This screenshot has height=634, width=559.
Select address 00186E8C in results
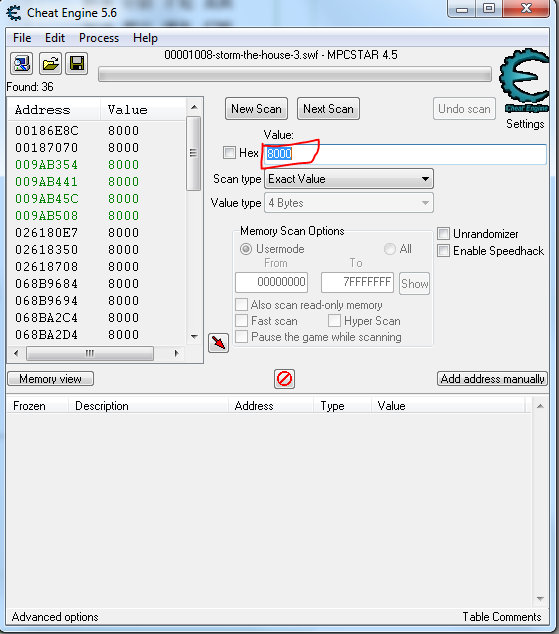(x=46, y=131)
